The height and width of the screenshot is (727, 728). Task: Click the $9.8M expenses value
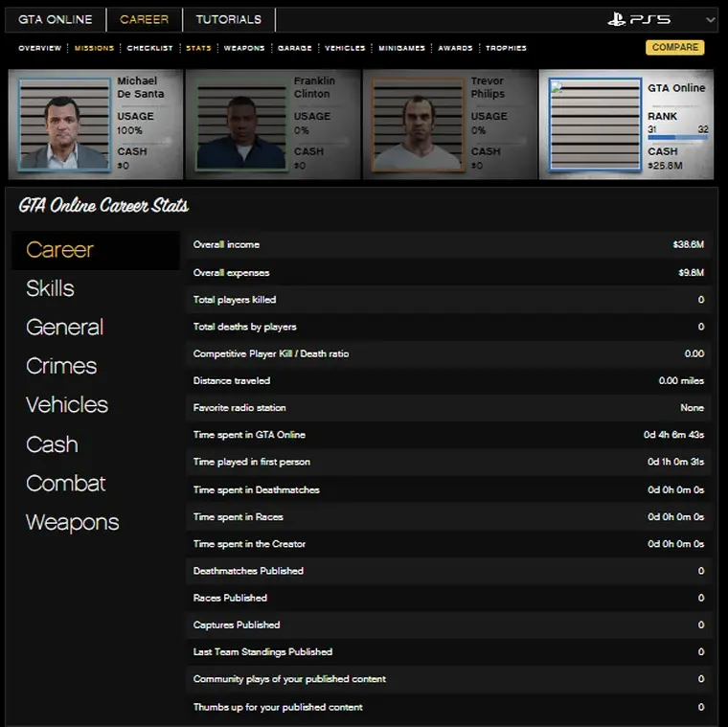point(691,273)
